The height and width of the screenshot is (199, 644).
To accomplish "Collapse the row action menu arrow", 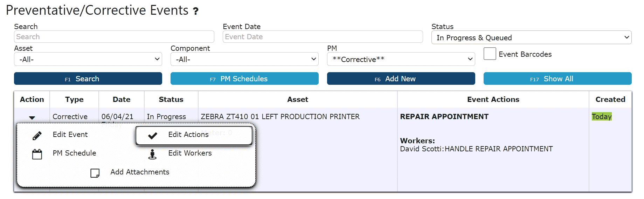I will click(32, 118).
